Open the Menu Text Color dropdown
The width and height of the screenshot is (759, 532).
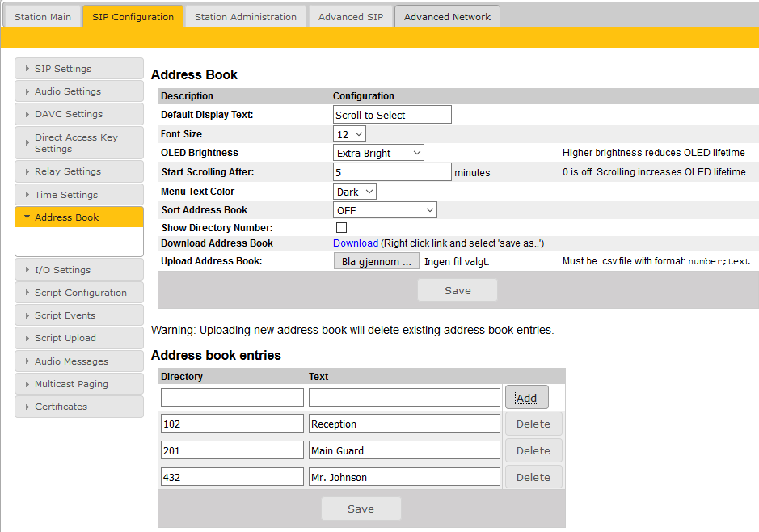[355, 192]
